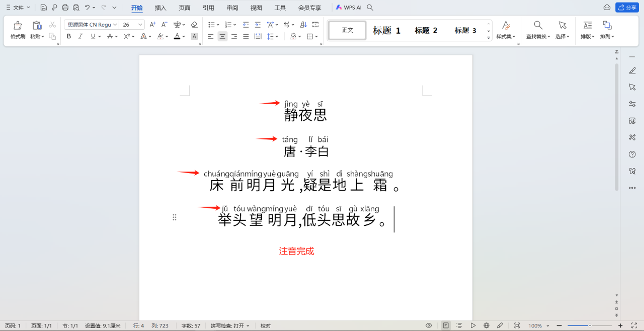644x331 pixels.
Task: Click the Select (选择) cursor tool
Action: point(562,30)
